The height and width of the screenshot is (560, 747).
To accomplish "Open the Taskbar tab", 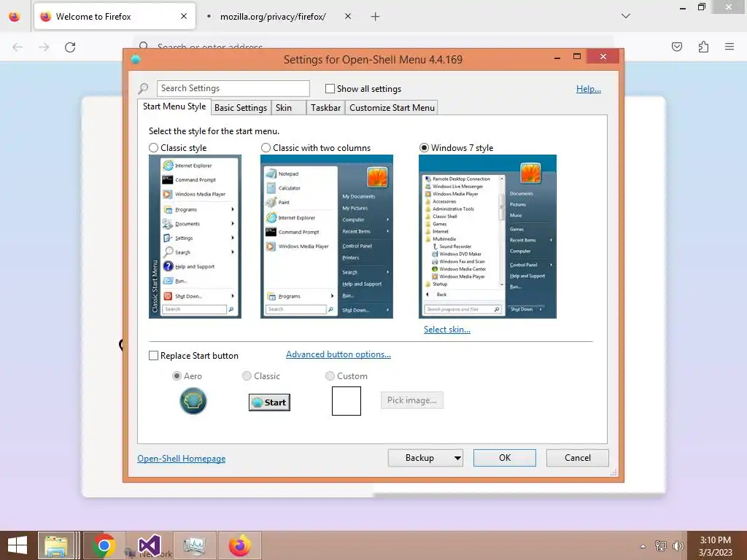I will point(325,108).
